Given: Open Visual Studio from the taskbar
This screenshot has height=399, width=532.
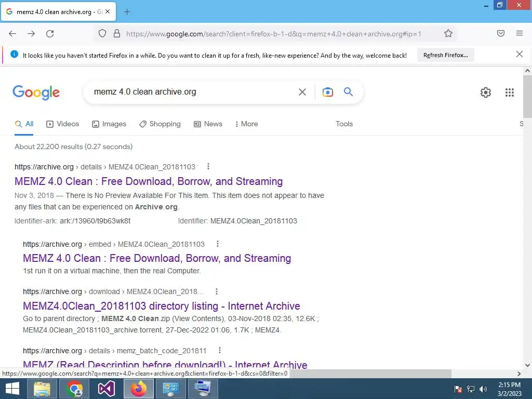Looking at the screenshot, I should tap(106, 389).
